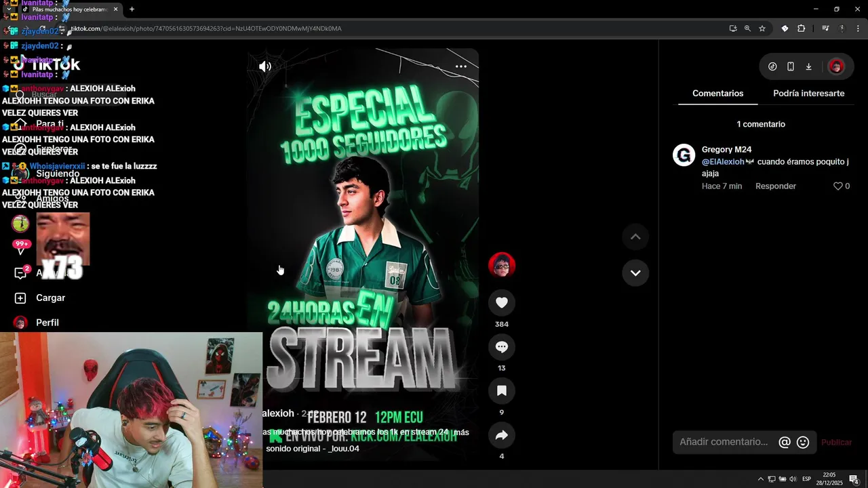Open the messages icon with badge 2
The width and height of the screenshot is (868, 488).
(21, 273)
